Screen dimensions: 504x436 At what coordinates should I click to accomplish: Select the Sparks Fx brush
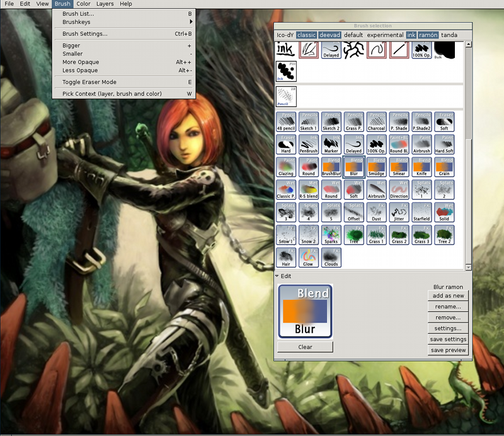click(x=331, y=235)
